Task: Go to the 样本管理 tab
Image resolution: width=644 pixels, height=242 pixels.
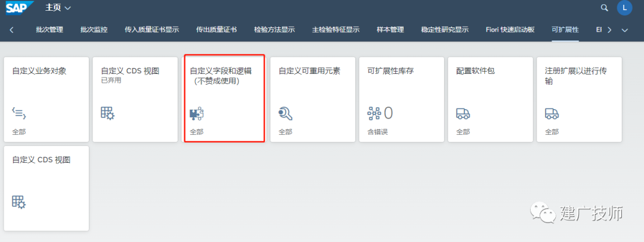Action: [390, 30]
